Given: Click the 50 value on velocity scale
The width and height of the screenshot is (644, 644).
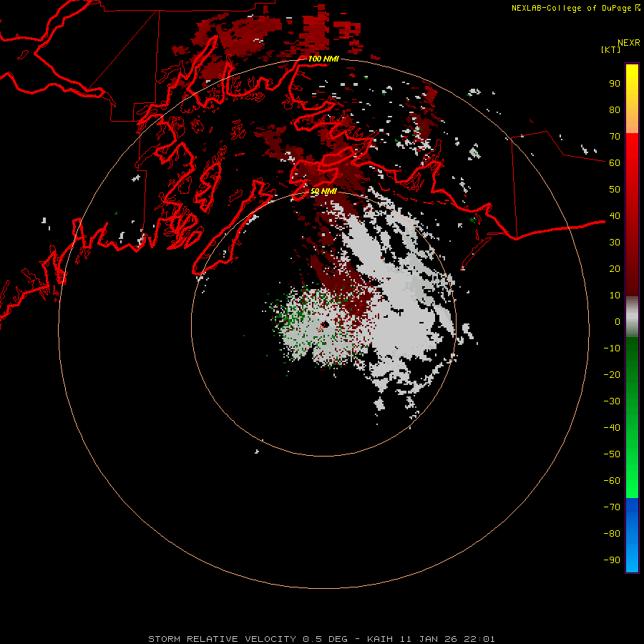Looking at the screenshot, I should coord(615,190).
